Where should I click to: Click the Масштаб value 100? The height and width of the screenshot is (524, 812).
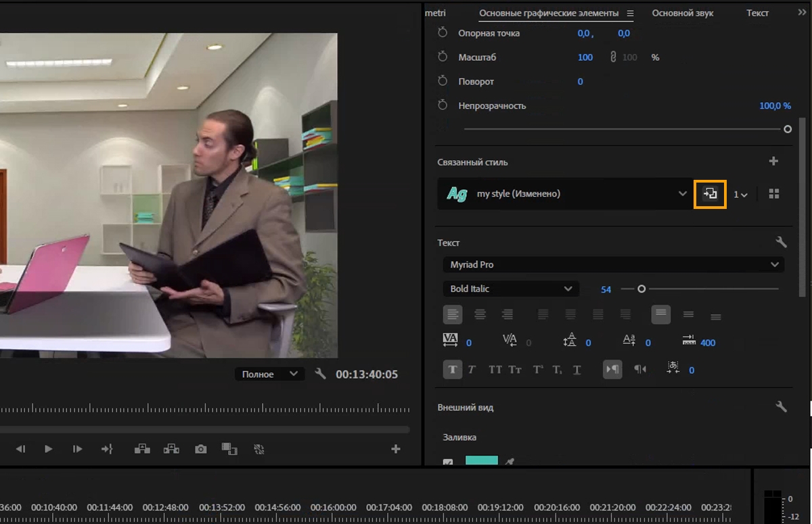click(585, 57)
